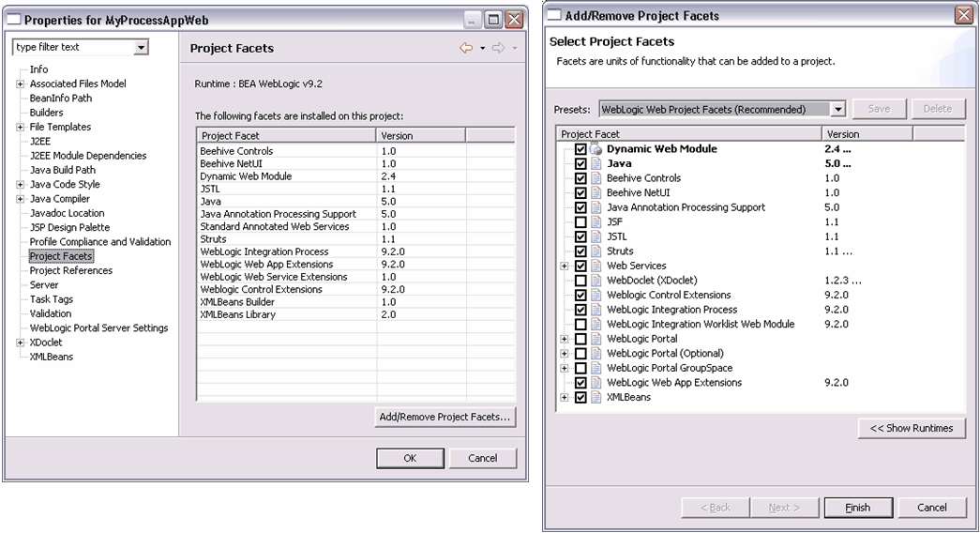Select J2EE Module Dependencies page
980x533 pixels.
click(x=88, y=156)
